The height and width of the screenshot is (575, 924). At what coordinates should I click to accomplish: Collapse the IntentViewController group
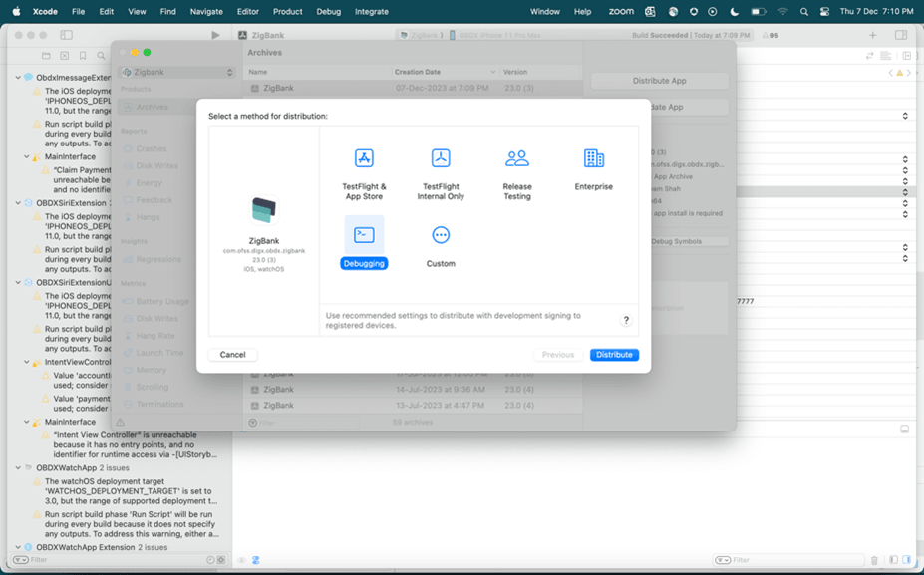coord(27,363)
